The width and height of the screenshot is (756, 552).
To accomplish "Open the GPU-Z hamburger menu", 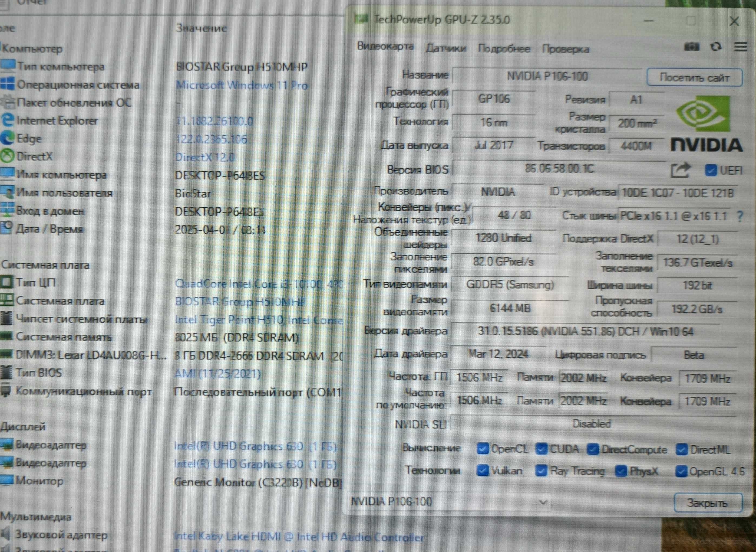I will coord(740,47).
